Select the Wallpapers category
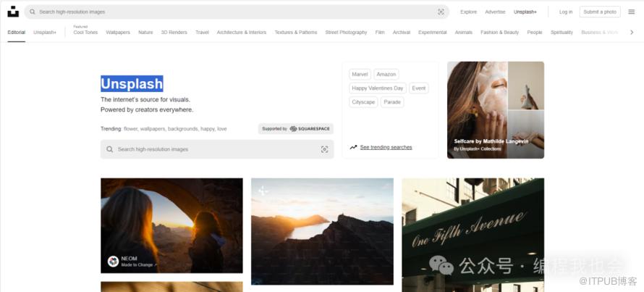The image size is (644, 292). point(118,33)
